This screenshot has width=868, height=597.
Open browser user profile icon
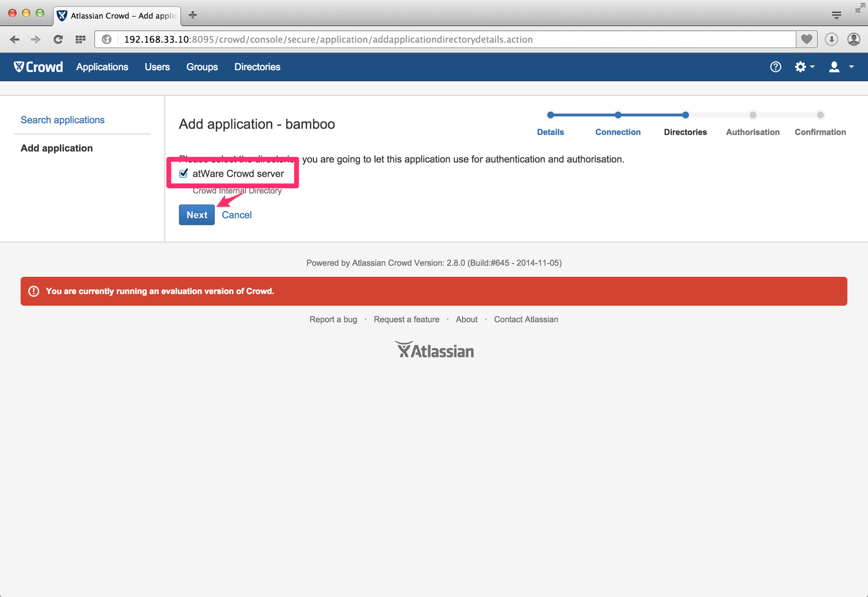(854, 39)
